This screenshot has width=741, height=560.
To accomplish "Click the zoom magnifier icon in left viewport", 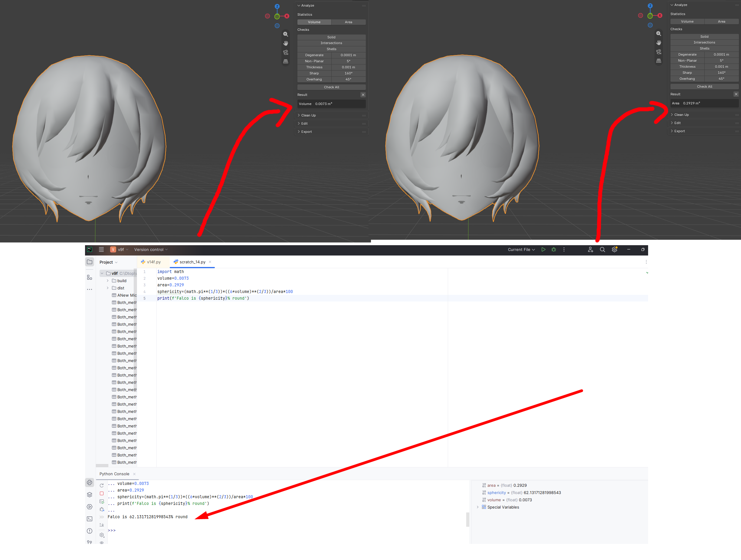I will (x=285, y=34).
